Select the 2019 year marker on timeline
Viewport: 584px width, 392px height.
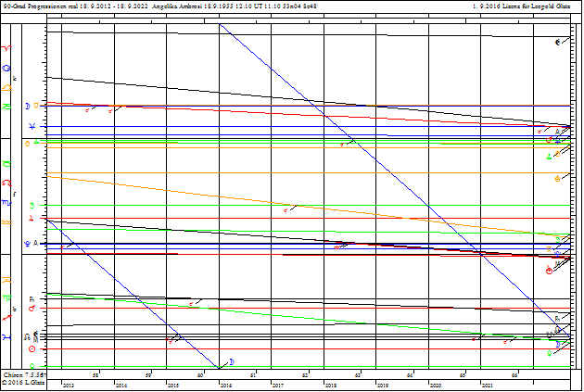pyautogui.click(x=382, y=383)
